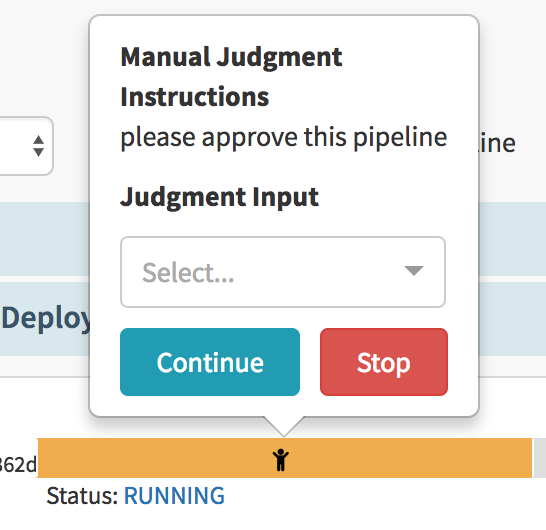Click the gray caret in the Select field
Image resolution: width=546 pixels, height=530 pixels.
[x=414, y=271]
